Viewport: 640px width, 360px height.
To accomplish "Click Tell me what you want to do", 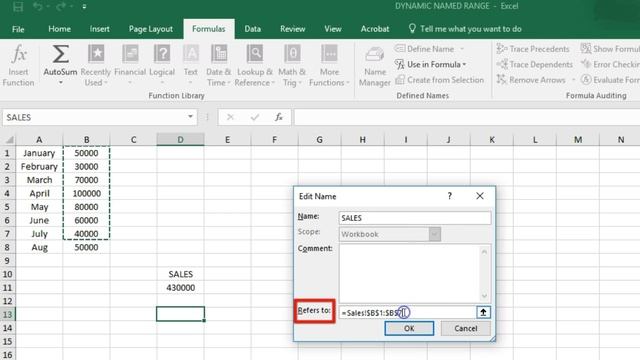I will click(465, 29).
